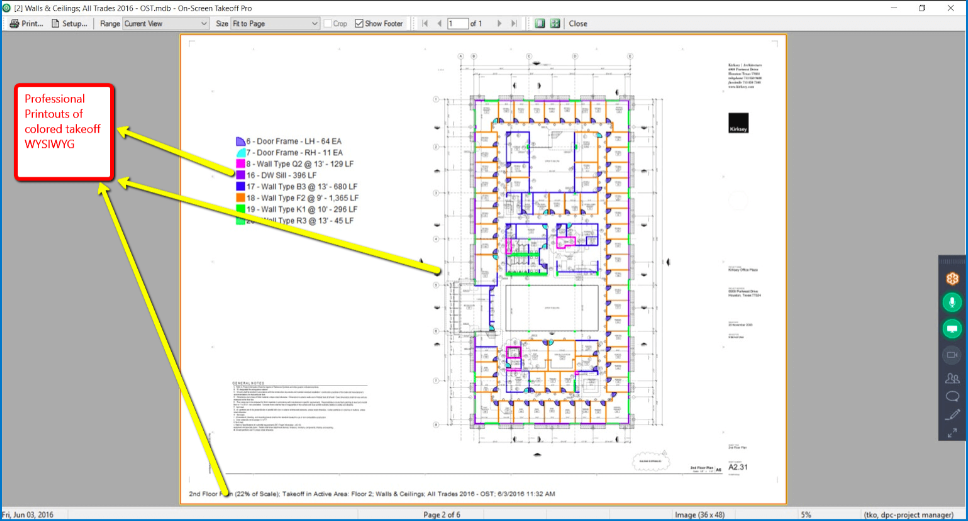Go to first page arrow
Viewport: 968px width, 521px height.
tap(425, 23)
